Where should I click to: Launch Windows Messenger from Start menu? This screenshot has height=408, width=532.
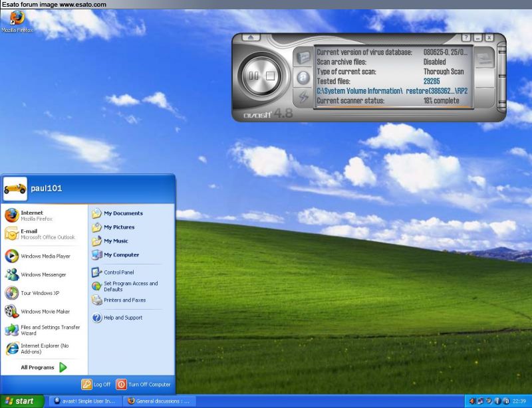pyautogui.click(x=43, y=274)
